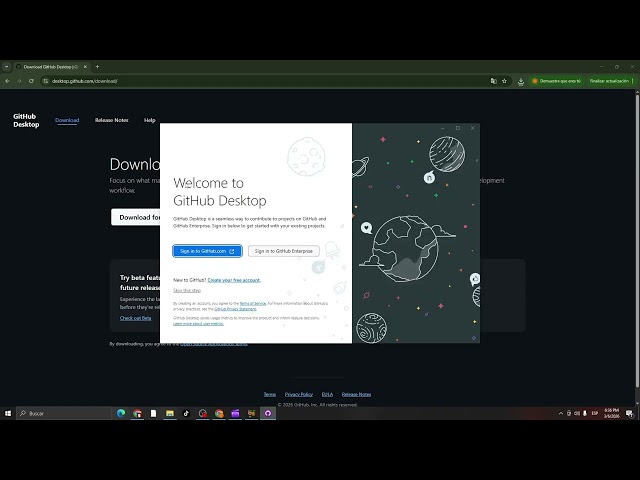Image resolution: width=640 pixels, height=480 pixels.
Task: Open the clock and date in the taskbar
Action: pyautogui.click(x=611, y=413)
